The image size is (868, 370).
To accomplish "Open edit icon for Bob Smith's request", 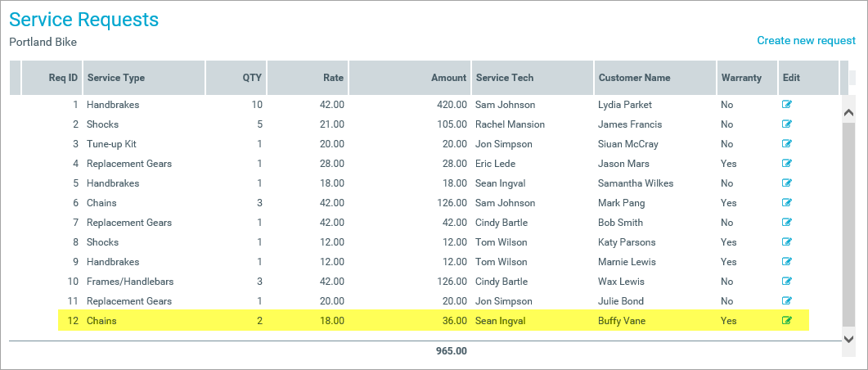I will (x=787, y=223).
